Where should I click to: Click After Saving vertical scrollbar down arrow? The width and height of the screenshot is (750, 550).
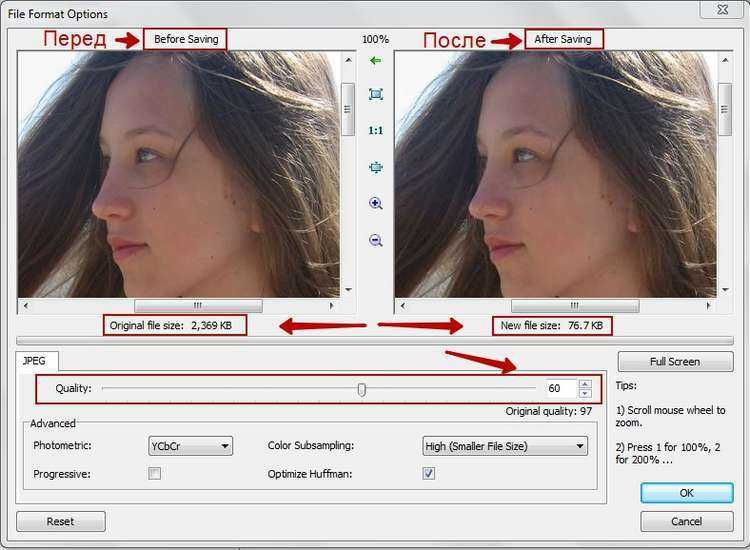coord(725,289)
